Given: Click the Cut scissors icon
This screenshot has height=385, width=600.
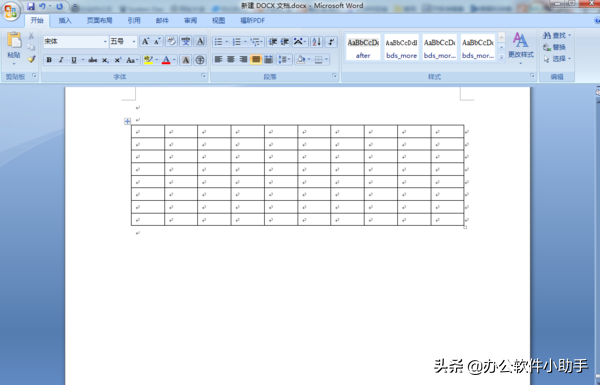Looking at the screenshot, I should (31, 36).
